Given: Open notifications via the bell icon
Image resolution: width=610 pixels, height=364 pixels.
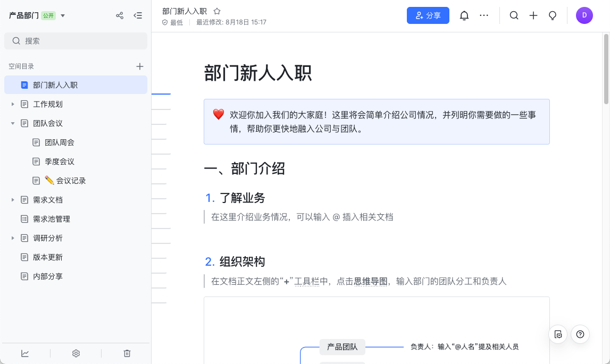Looking at the screenshot, I should coord(464,15).
